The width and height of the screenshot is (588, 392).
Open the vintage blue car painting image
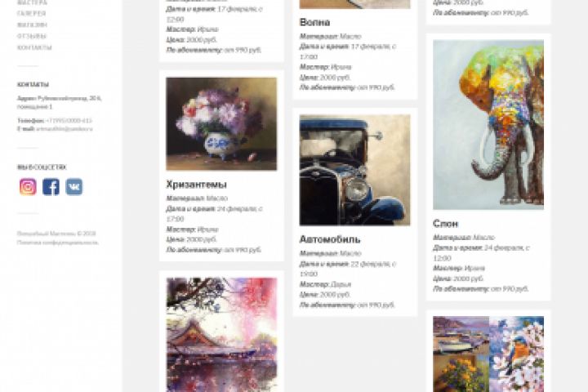tap(354, 170)
